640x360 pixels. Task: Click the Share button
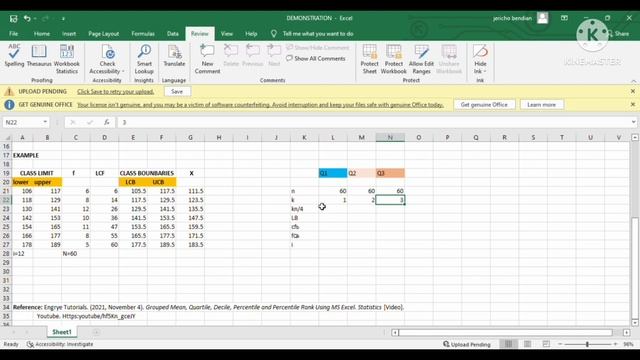619,34
